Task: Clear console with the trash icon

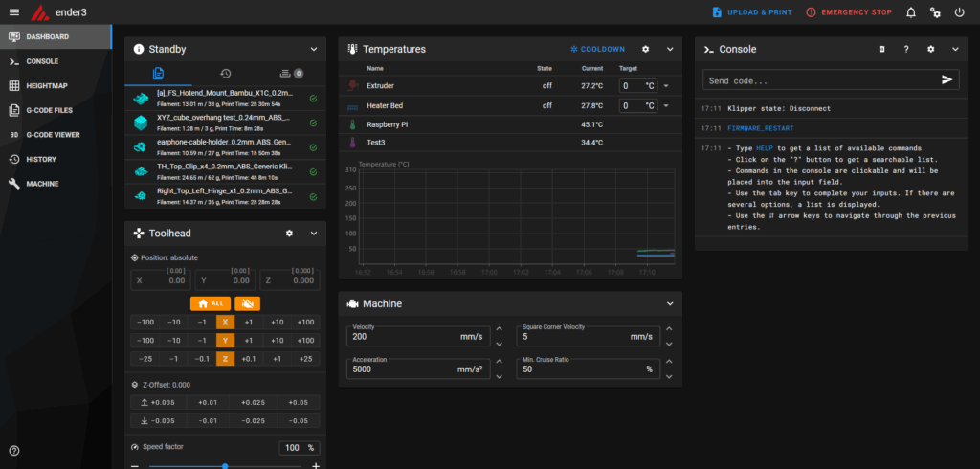Action: point(881,49)
